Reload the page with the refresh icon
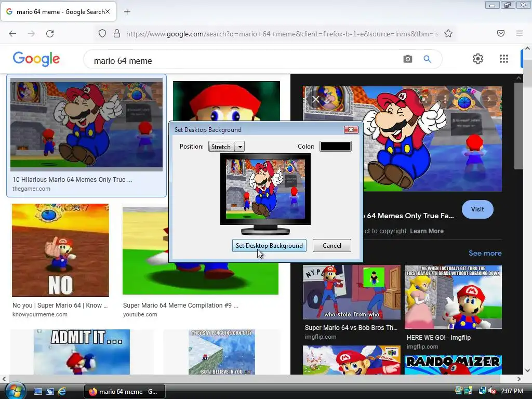 point(50,34)
